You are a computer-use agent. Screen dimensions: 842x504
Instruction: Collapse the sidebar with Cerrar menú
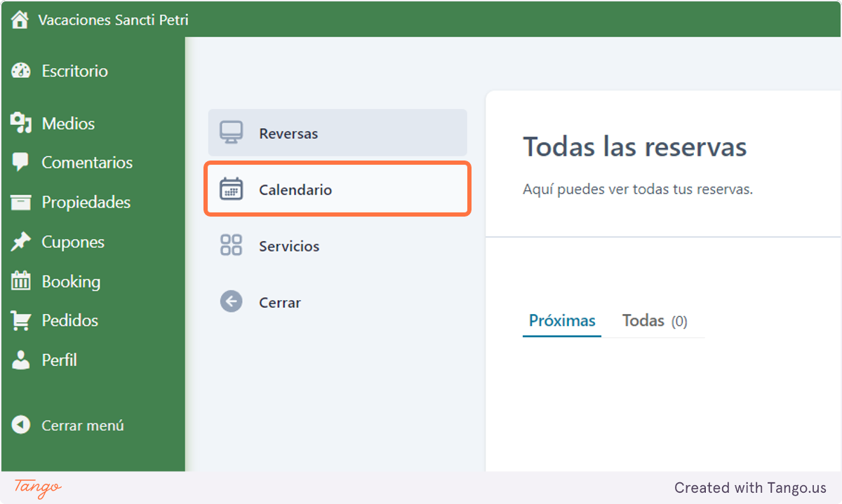click(83, 425)
